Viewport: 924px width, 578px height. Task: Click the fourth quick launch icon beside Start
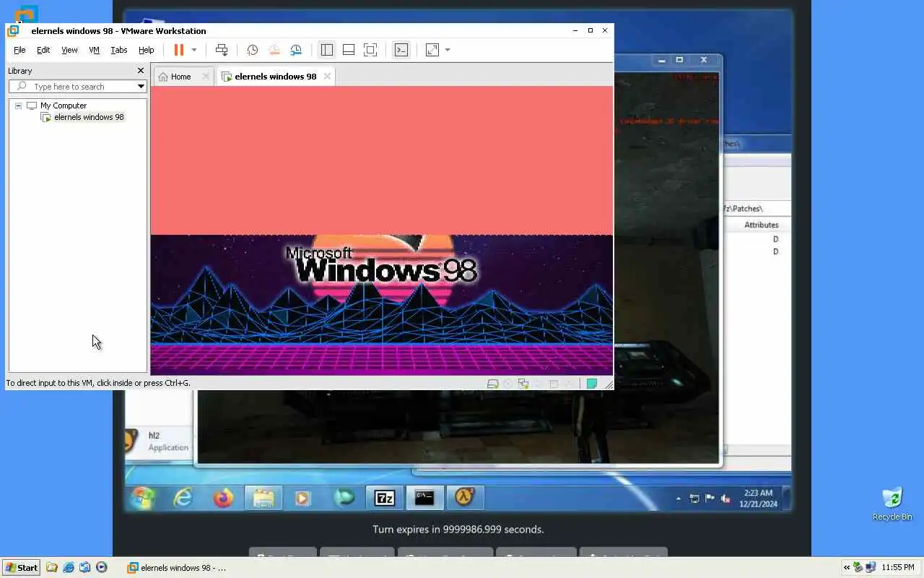coord(102,567)
